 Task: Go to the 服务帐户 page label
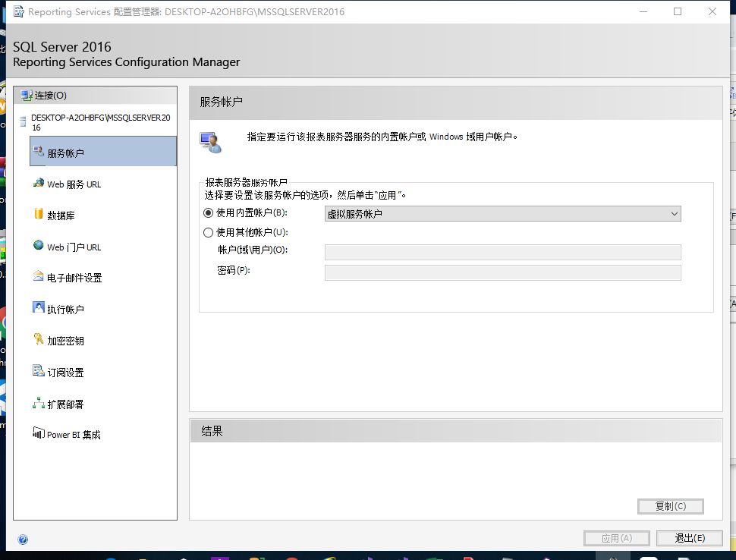point(66,153)
